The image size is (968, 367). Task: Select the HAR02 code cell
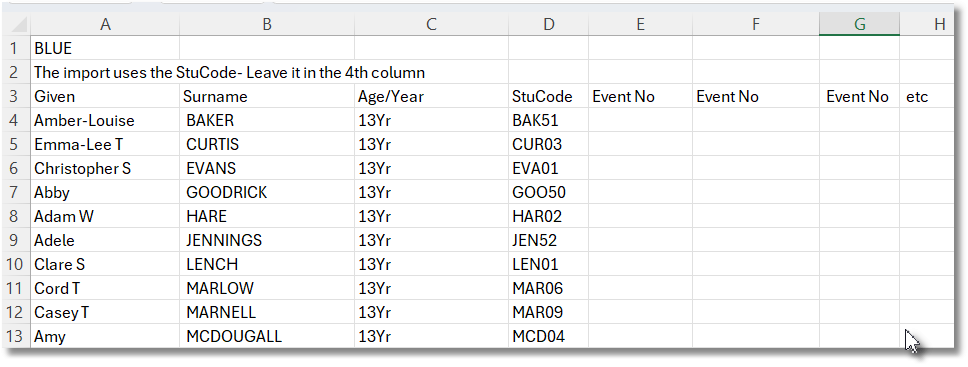(549, 216)
